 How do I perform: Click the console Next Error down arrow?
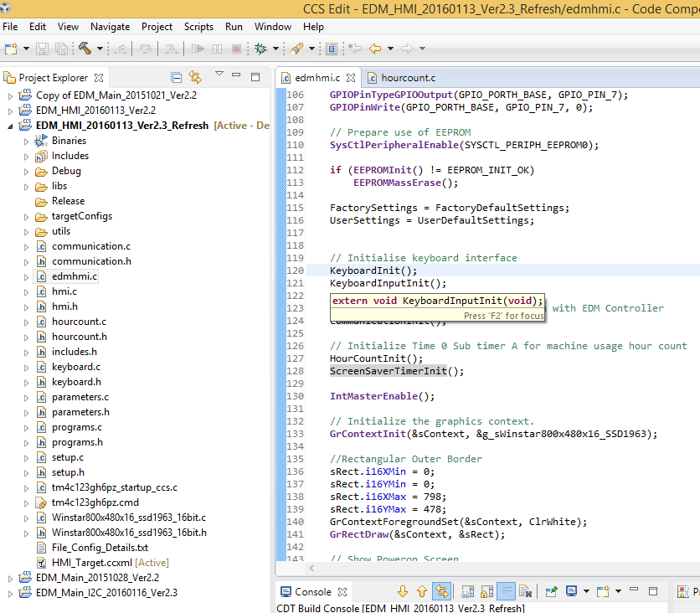click(x=401, y=592)
